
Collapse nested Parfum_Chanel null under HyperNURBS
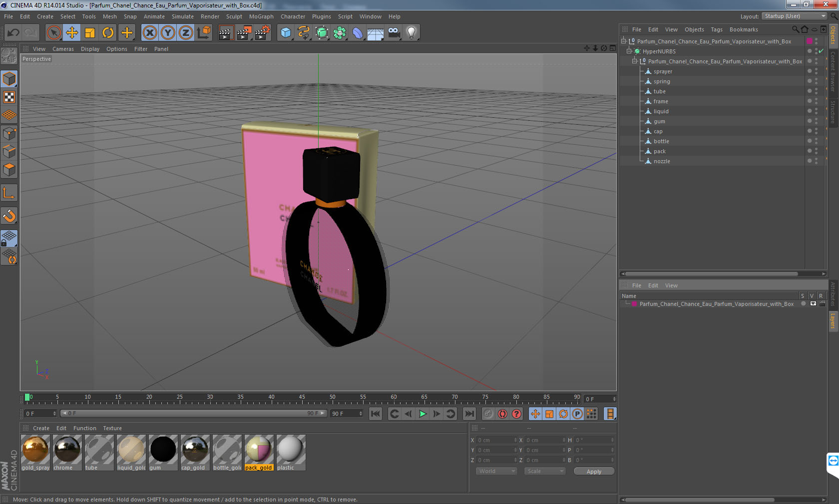635,61
